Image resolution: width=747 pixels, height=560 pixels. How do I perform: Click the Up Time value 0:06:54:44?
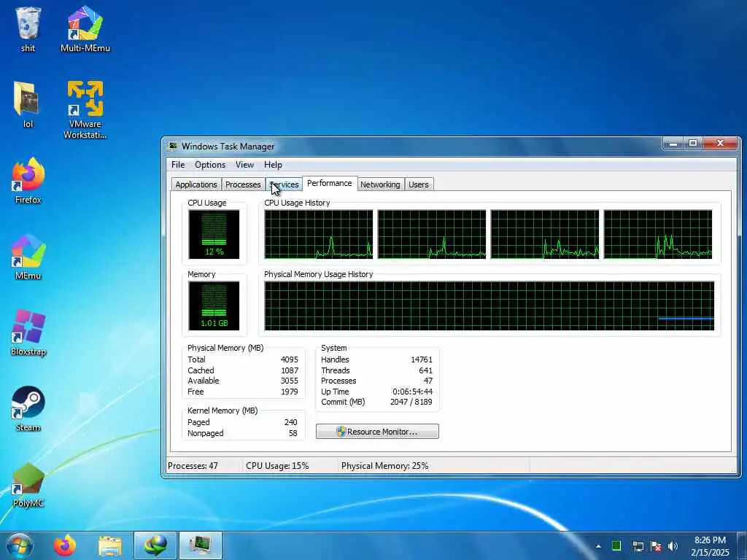(413, 392)
